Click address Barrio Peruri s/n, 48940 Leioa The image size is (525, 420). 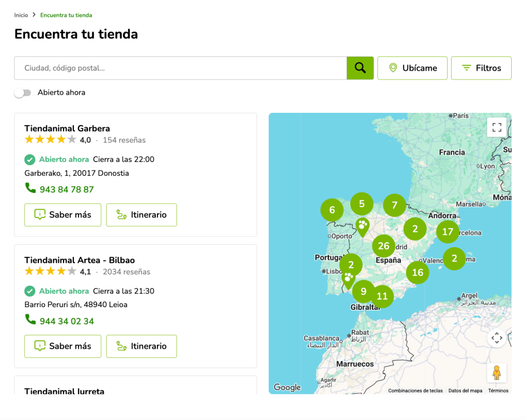click(x=76, y=305)
